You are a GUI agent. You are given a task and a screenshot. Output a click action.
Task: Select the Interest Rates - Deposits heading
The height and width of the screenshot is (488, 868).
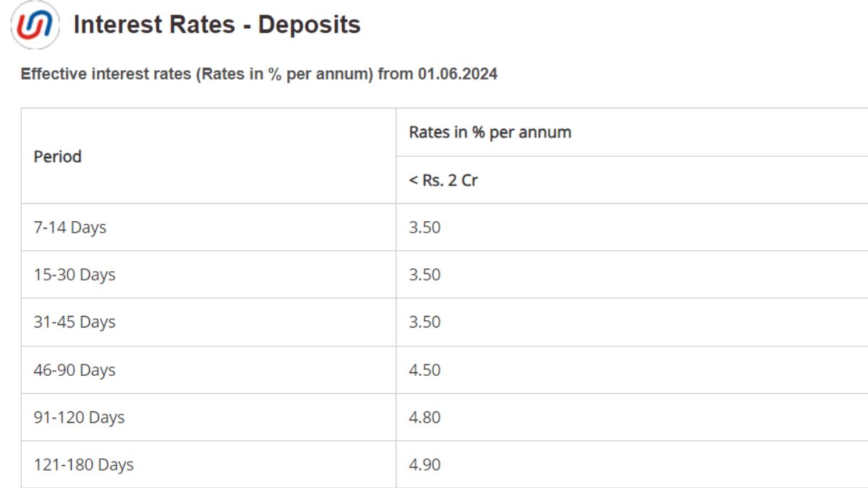click(217, 25)
